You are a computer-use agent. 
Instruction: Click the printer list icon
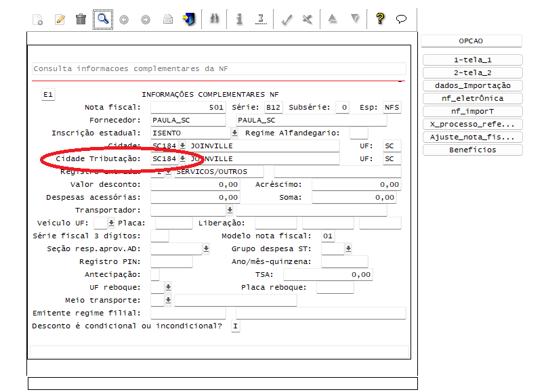tap(168, 19)
